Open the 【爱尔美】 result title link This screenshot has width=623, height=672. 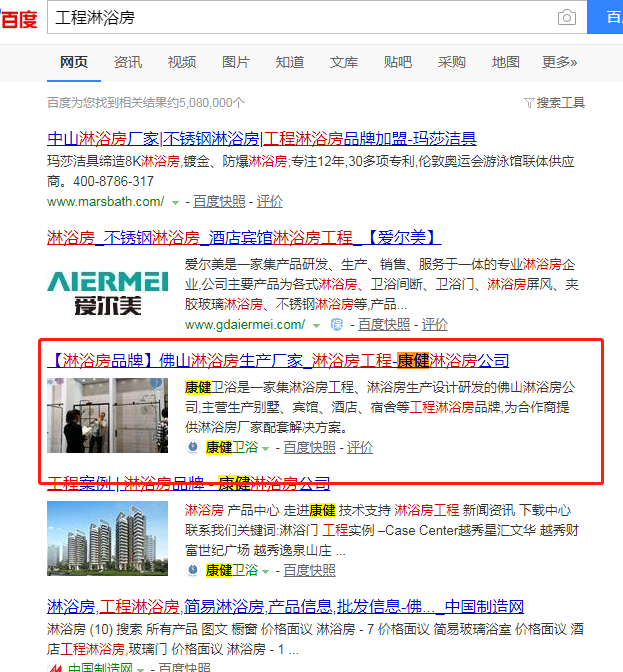coord(244,237)
